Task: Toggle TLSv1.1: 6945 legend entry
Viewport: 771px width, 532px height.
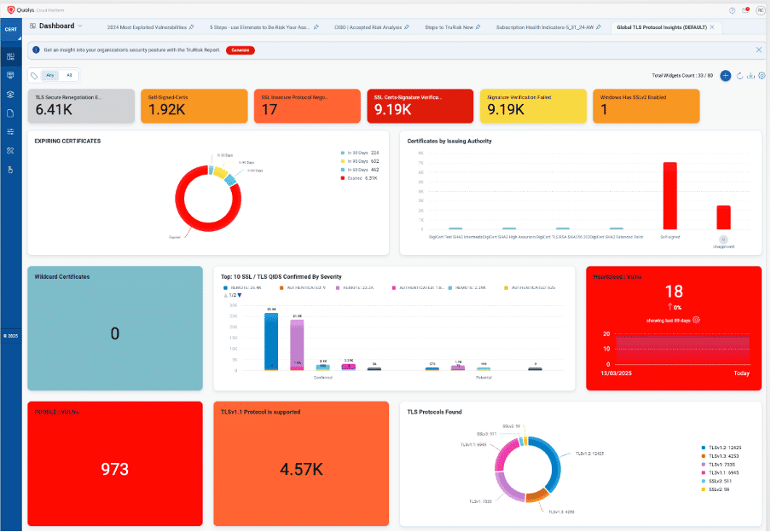Action: (x=721, y=473)
